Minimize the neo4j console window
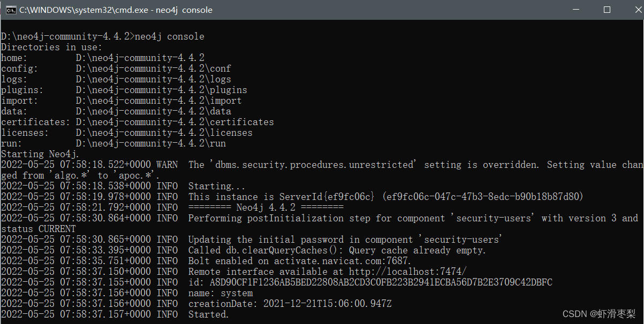Screen dimensions: 644x324 pos(575,10)
